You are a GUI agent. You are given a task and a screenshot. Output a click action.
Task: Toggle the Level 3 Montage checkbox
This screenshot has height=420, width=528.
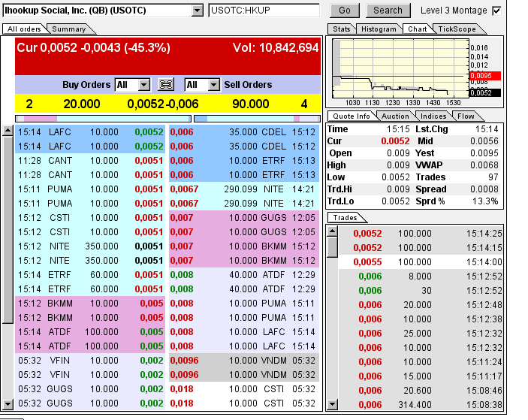[496, 11]
